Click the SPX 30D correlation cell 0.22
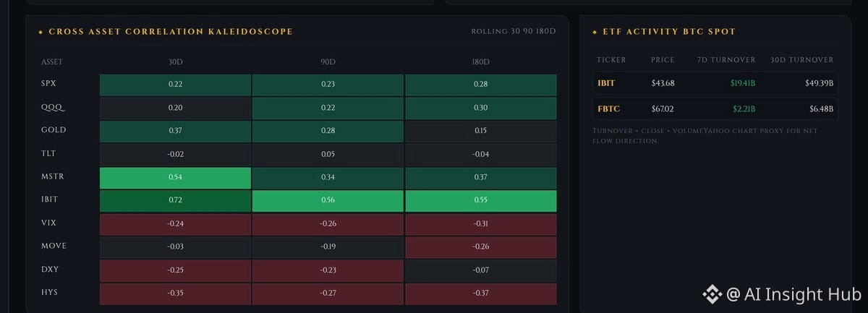Screen dimensions: 868x313 pos(176,85)
